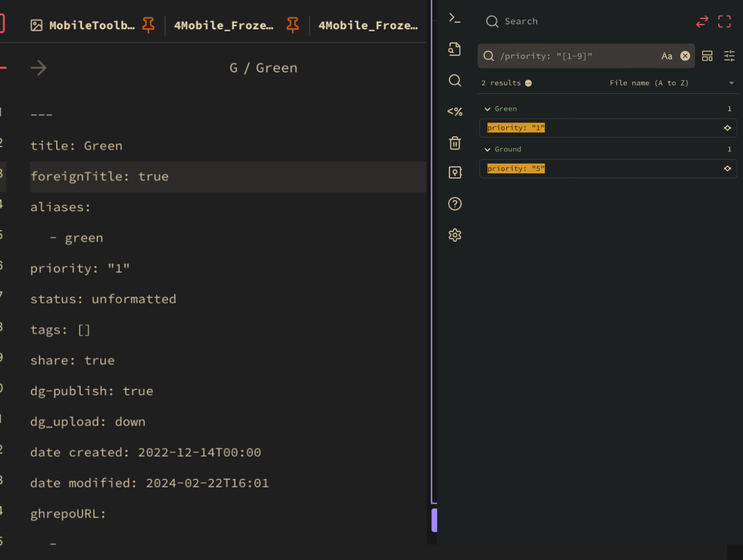Open the search magnifier in sidebar ribbon
The height and width of the screenshot is (560, 743).
[x=455, y=80]
